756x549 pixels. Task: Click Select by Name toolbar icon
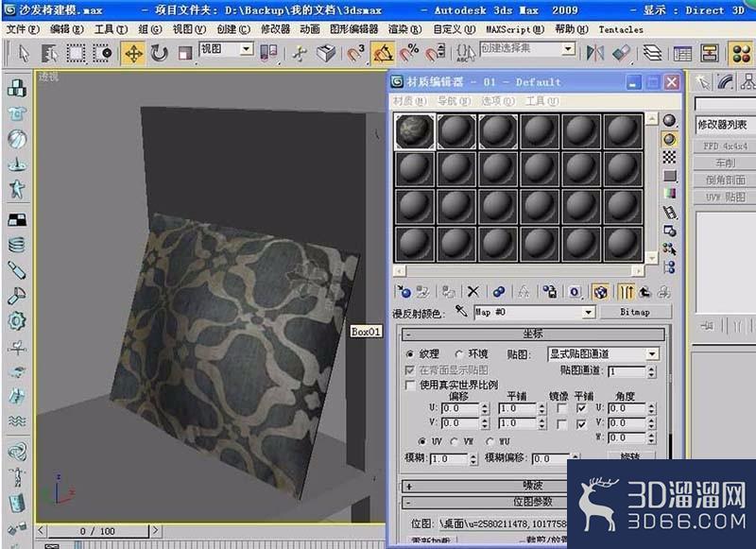[x=49, y=53]
